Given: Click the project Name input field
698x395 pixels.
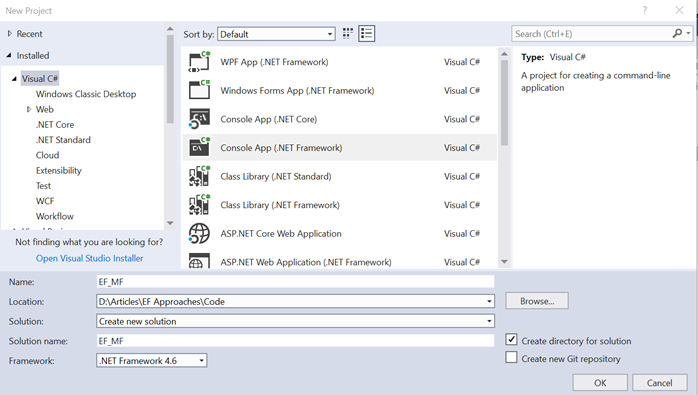Looking at the screenshot, I should point(296,282).
